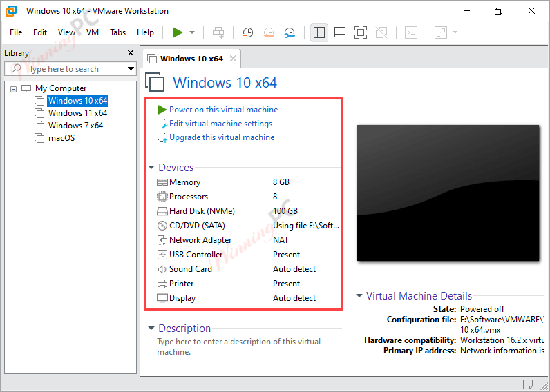
Task: Click the Printer device icon
Action: click(162, 284)
